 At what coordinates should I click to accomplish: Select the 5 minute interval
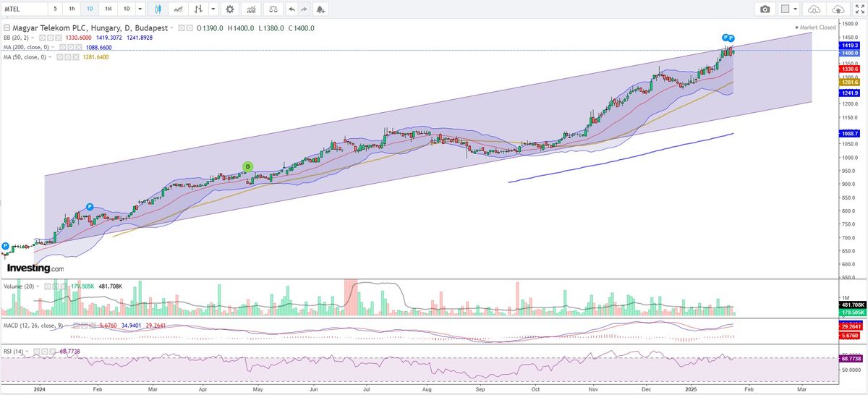point(56,9)
